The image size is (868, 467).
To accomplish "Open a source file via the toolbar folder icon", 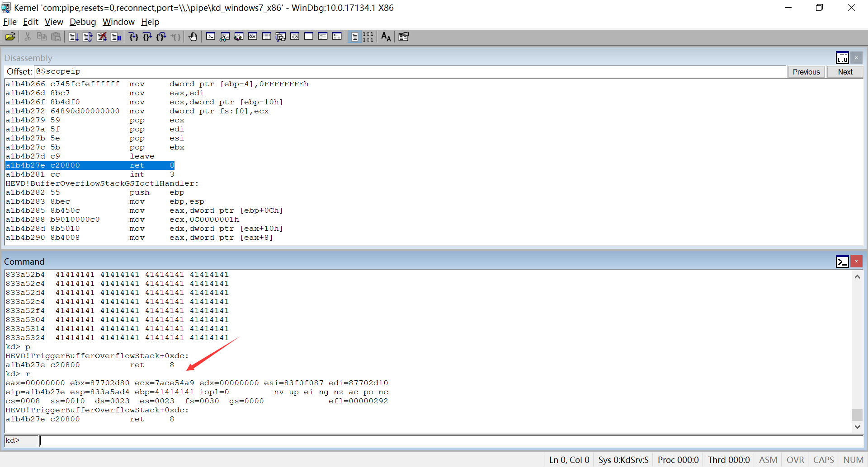I will (x=10, y=37).
